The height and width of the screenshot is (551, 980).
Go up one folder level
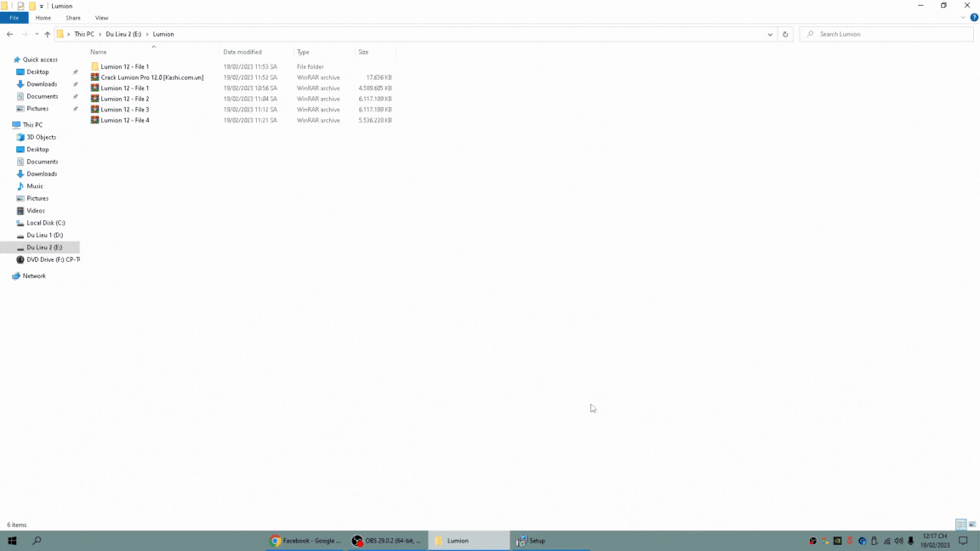[x=48, y=34]
